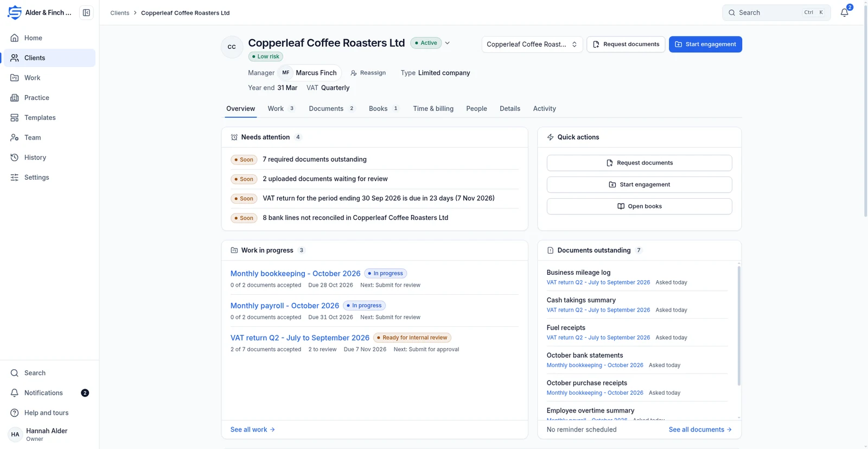Switch to the Books tab
The image size is (868, 449).
[384, 109]
